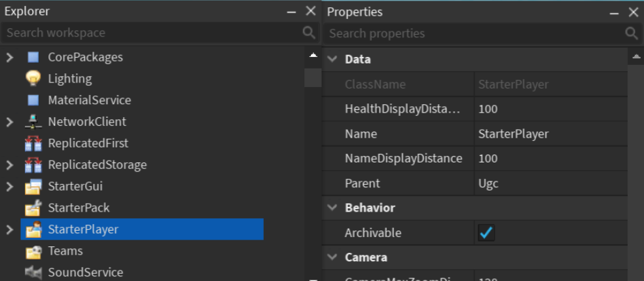Uncheck the Archivable checkbox
Screen dimensions: 644x281
pyautogui.click(x=486, y=233)
